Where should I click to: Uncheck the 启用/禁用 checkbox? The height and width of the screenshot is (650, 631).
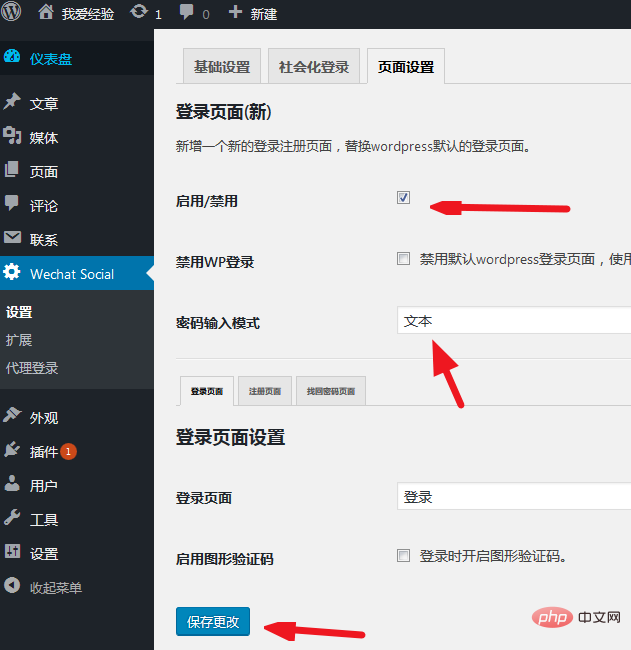(404, 198)
